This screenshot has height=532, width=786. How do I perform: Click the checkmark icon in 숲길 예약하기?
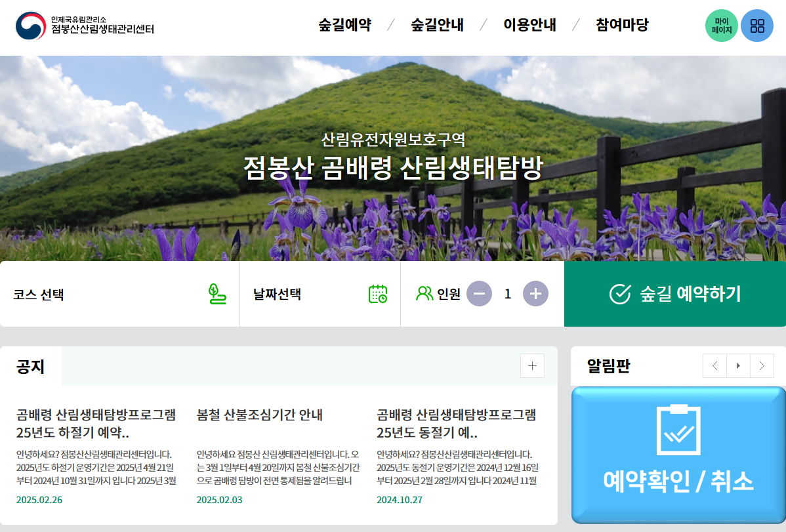pyautogui.click(x=620, y=294)
